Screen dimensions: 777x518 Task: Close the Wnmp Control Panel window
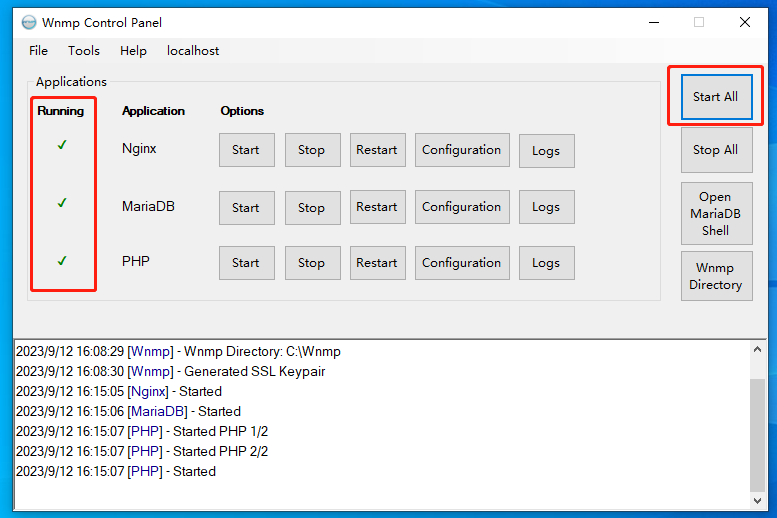745,22
